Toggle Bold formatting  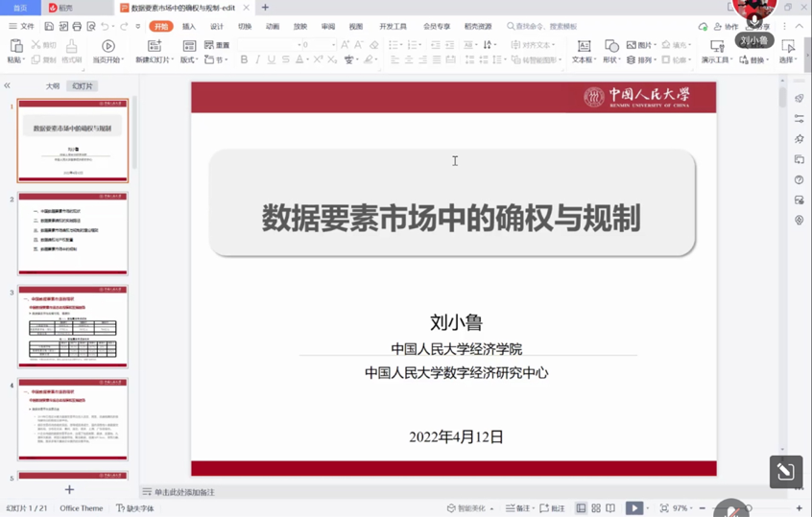pos(244,59)
